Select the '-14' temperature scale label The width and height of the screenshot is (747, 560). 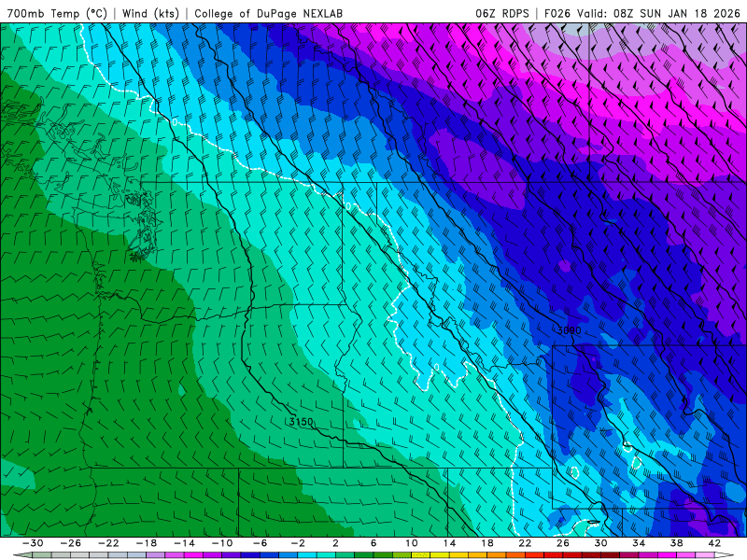tap(184, 543)
